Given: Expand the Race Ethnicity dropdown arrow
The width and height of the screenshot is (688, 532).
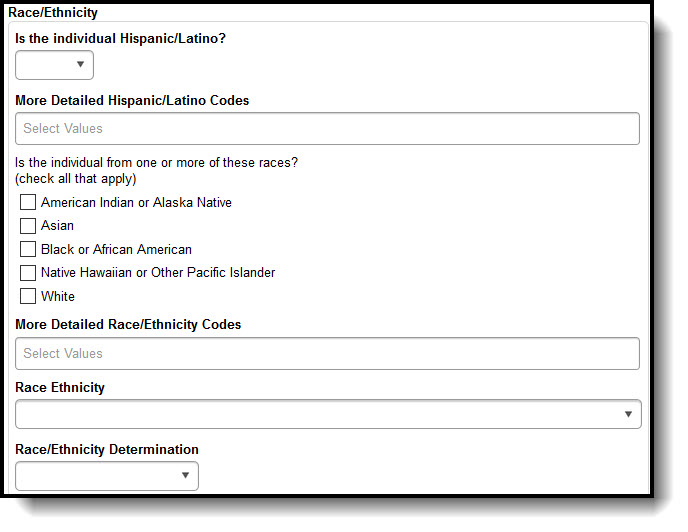Looking at the screenshot, I should point(628,414).
